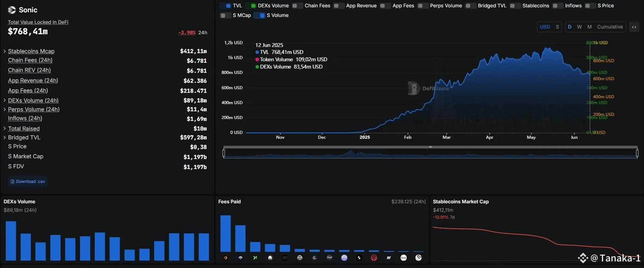Switch chart to Weekly (W) interval
Image resolution: width=644 pixels, height=268 pixels.
tap(579, 27)
